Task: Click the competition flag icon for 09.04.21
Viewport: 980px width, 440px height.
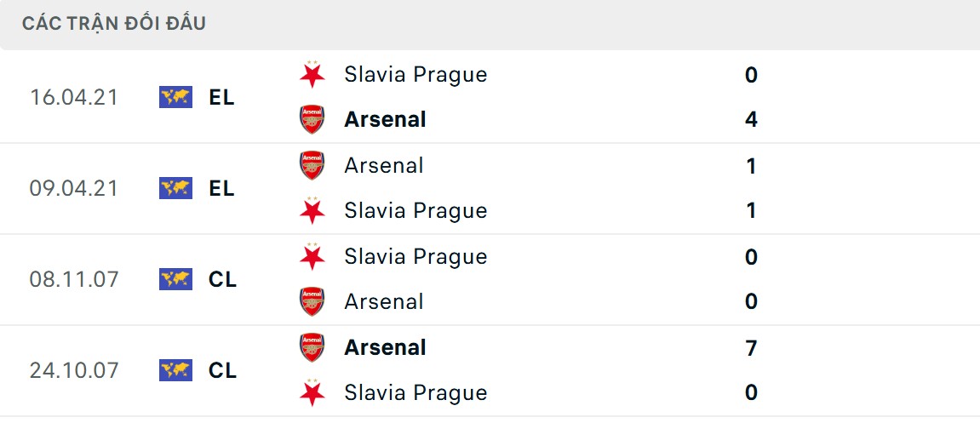Action: [175, 188]
